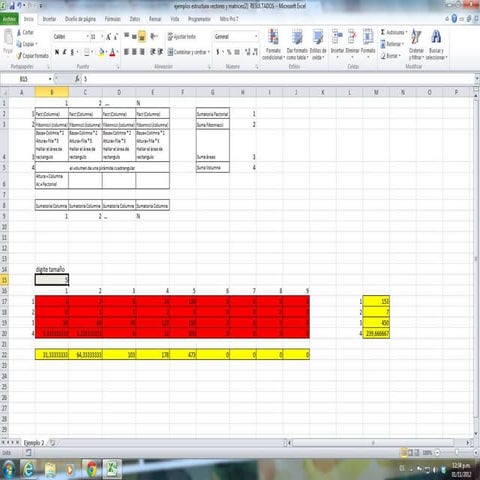Switch to the Programador tab
Viewport: 480px width, 480px height.
pyautogui.click(x=199, y=19)
